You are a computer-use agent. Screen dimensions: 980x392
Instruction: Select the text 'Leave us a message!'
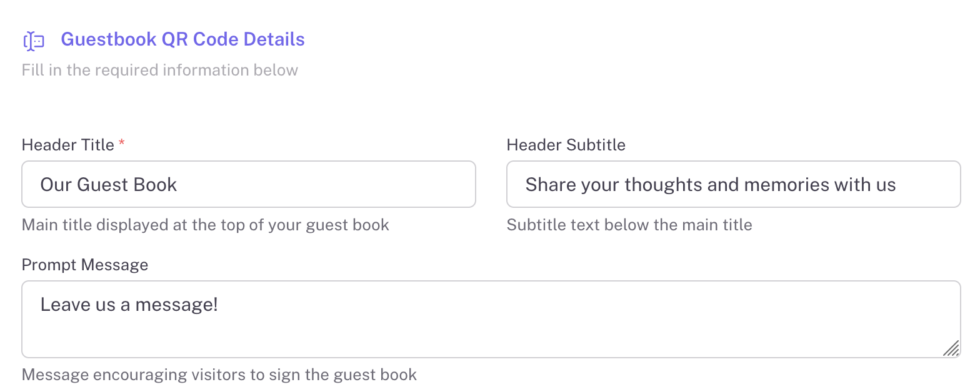pyautogui.click(x=129, y=304)
